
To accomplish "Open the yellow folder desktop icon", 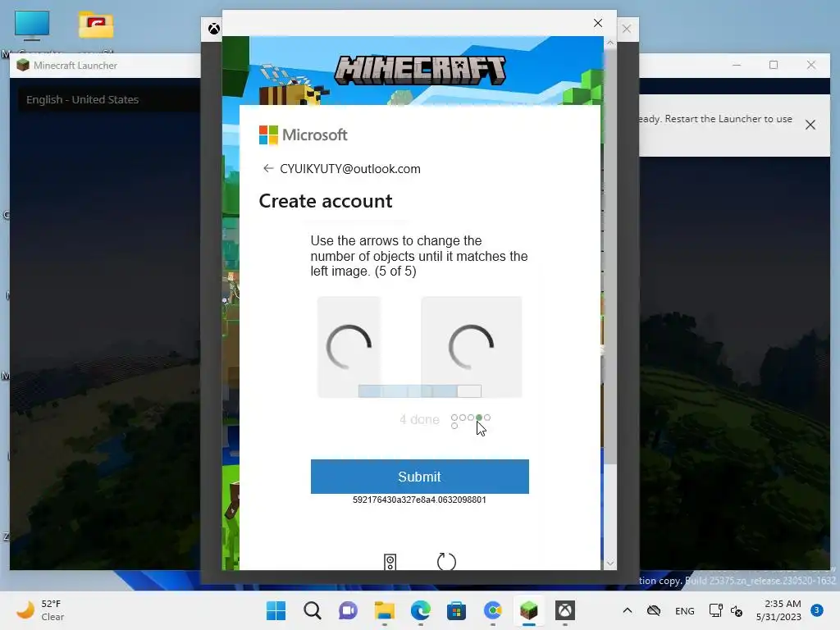I will click(96, 25).
